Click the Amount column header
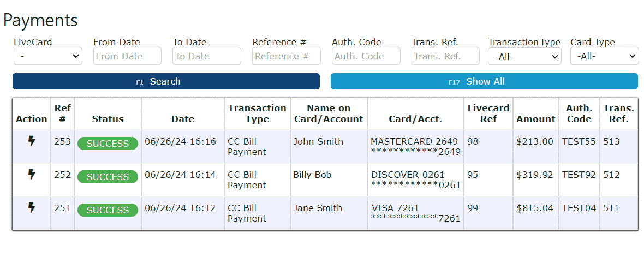This screenshot has width=644, height=257. coord(535,119)
